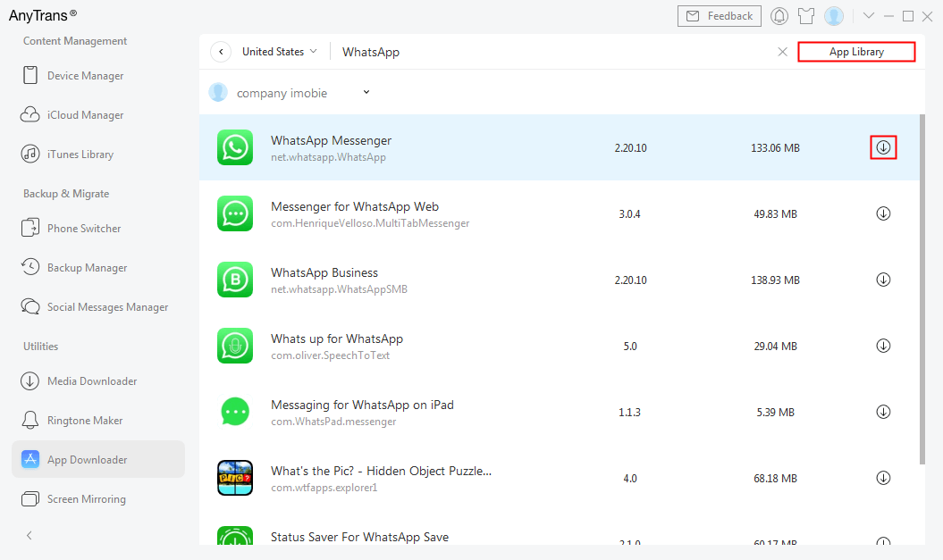Collapse the left sidebar with the chevron
This screenshot has height=560, width=943.
[x=29, y=535]
